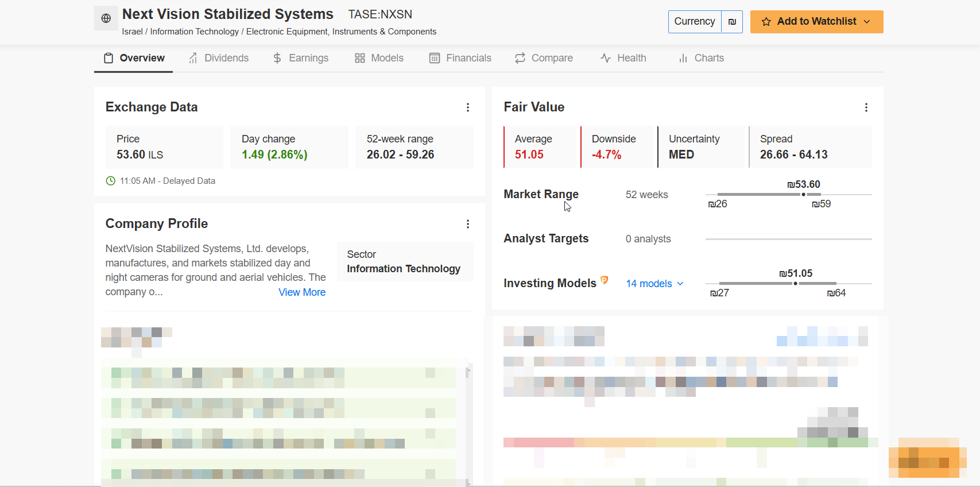Image resolution: width=980 pixels, height=487 pixels.
Task: Click the Uncertainty MED value
Action: pyautogui.click(x=681, y=155)
